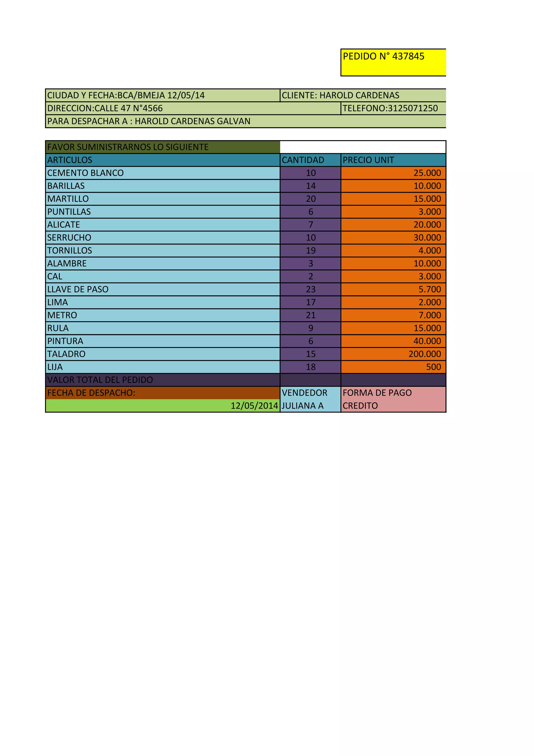The width and height of the screenshot is (534, 756).
Task: Select the FORMA DE PAGO CREDITO cell
Action: [x=393, y=399]
